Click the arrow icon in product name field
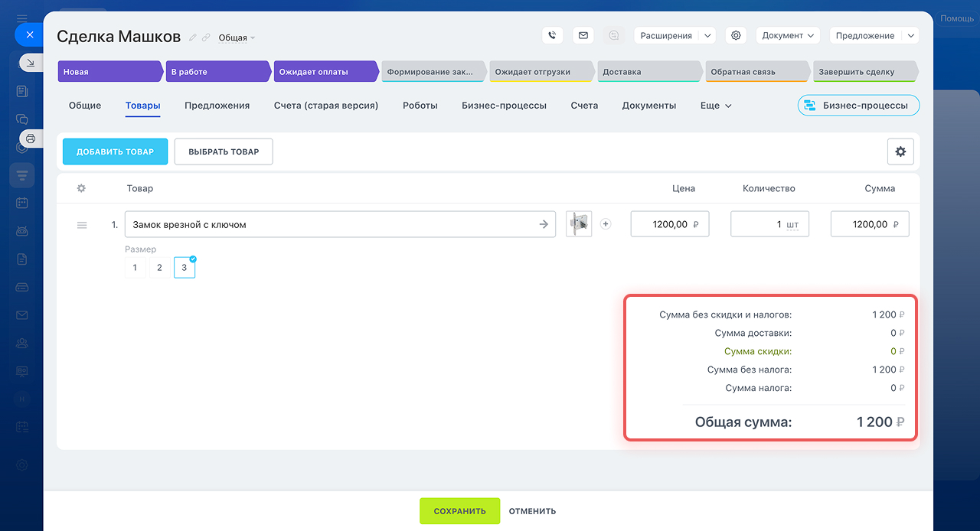980x531 pixels. [544, 224]
